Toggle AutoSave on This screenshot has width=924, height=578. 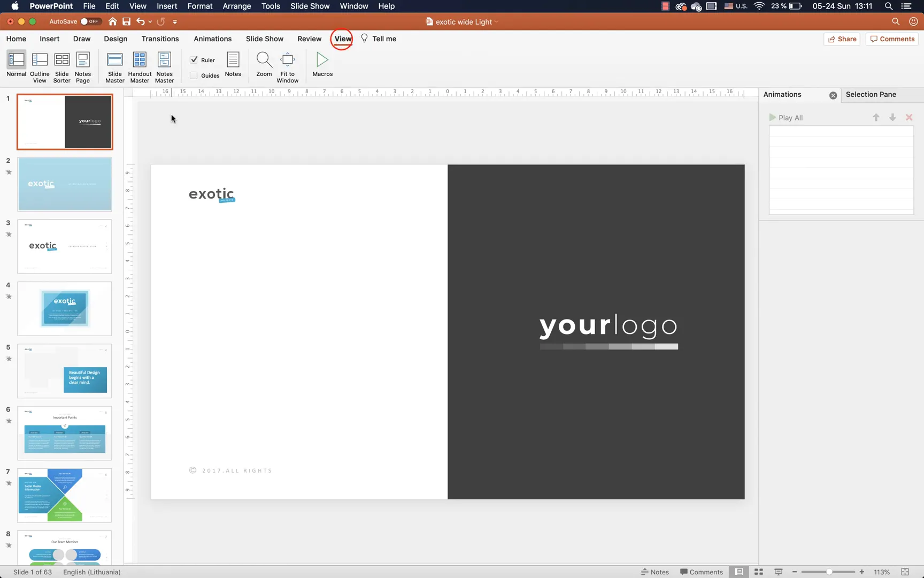[89, 21]
